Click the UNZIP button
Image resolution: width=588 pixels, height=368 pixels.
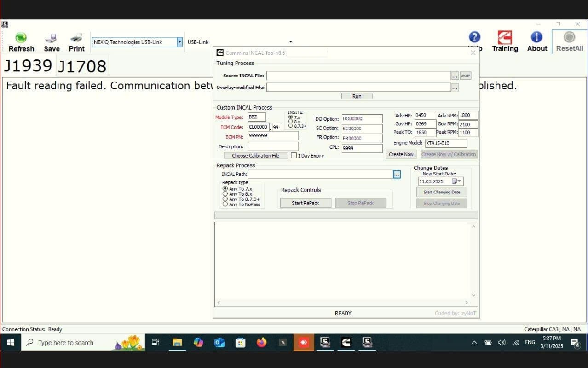tap(466, 76)
